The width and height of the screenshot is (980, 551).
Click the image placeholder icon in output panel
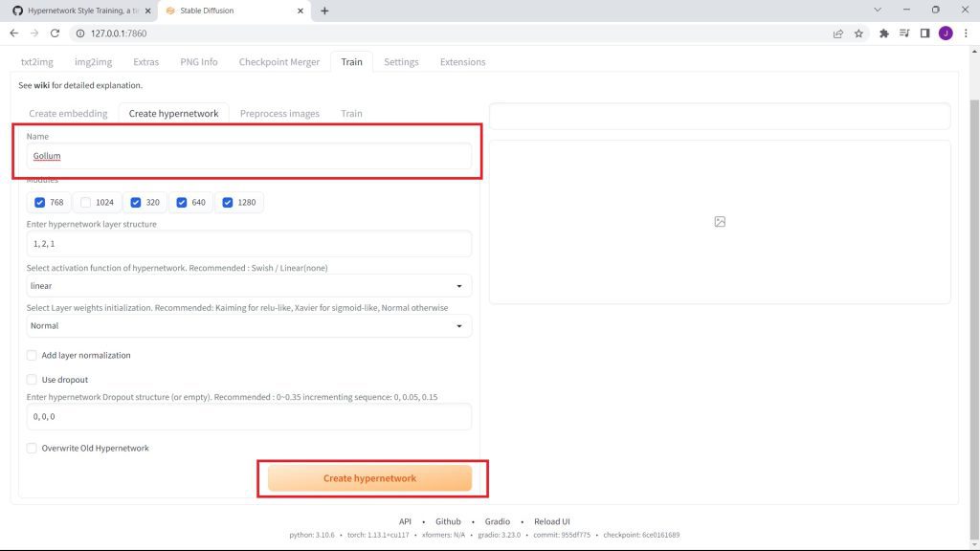pyautogui.click(x=720, y=222)
